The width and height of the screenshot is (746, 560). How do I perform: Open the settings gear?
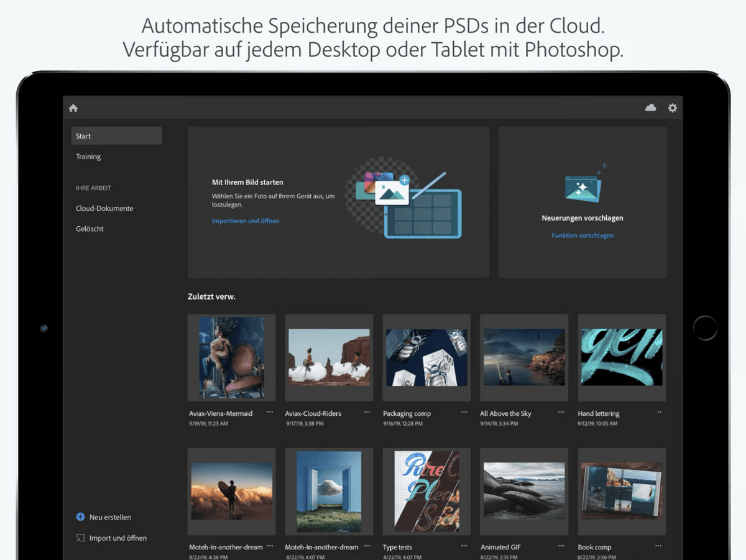pos(672,108)
